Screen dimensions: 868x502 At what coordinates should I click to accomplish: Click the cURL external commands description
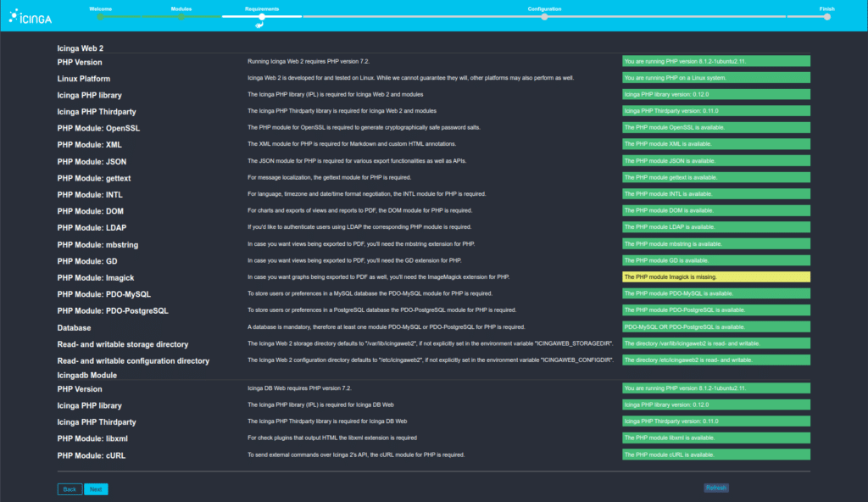tap(356, 455)
